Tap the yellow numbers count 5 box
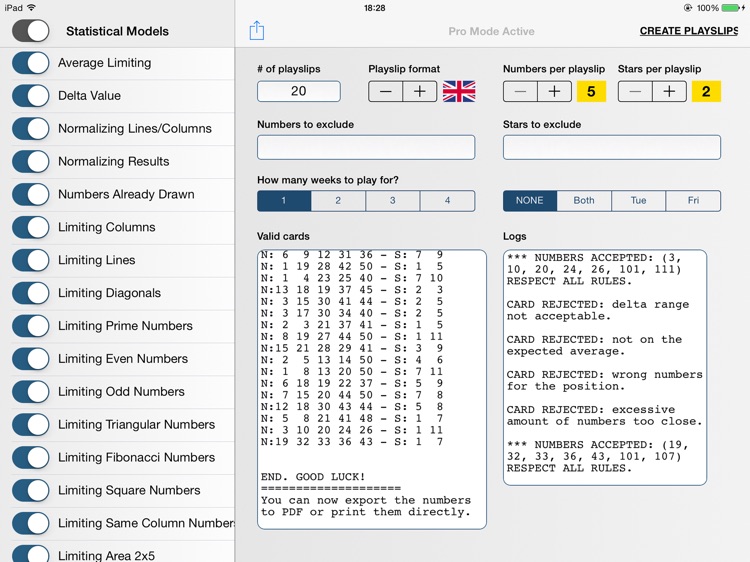The height and width of the screenshot is (562, 750). point(591,91)
